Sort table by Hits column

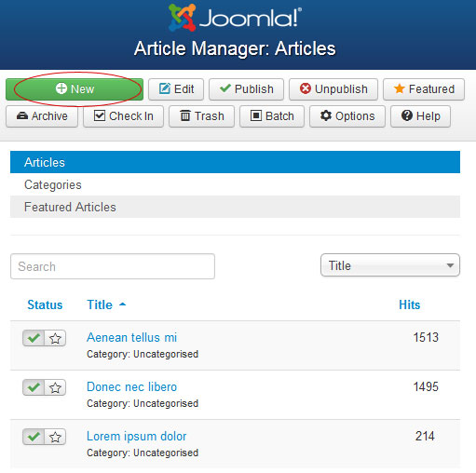pyautogui.click(x=409, y=304)
